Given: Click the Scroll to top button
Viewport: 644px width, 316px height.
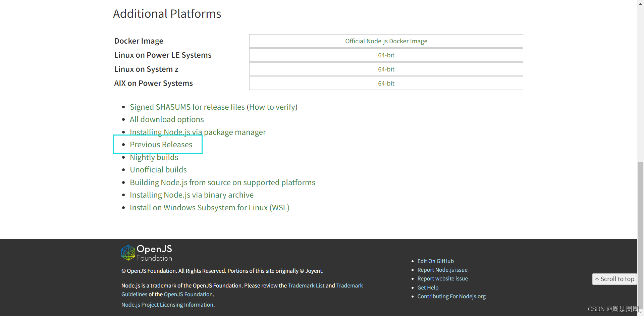Looking at the screenshot, I should [x=614, y=279].
